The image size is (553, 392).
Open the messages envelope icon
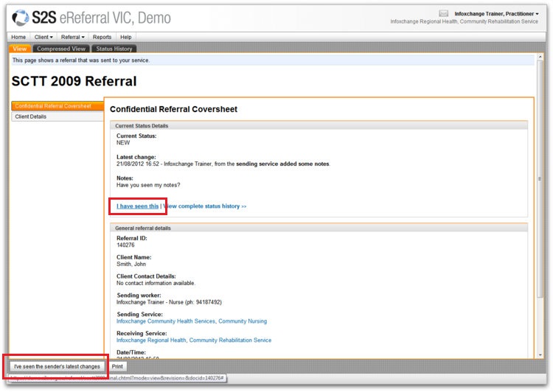click(443, 13)
